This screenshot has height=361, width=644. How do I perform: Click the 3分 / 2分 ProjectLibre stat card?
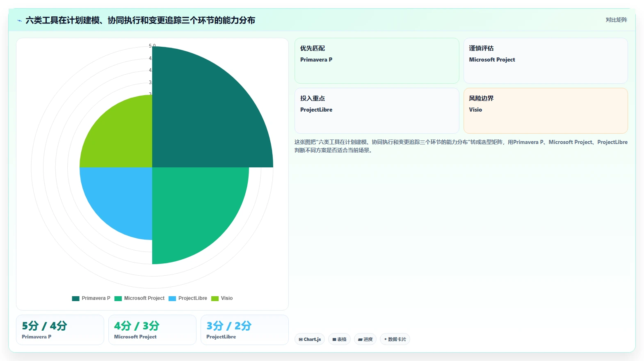[244, 330]
